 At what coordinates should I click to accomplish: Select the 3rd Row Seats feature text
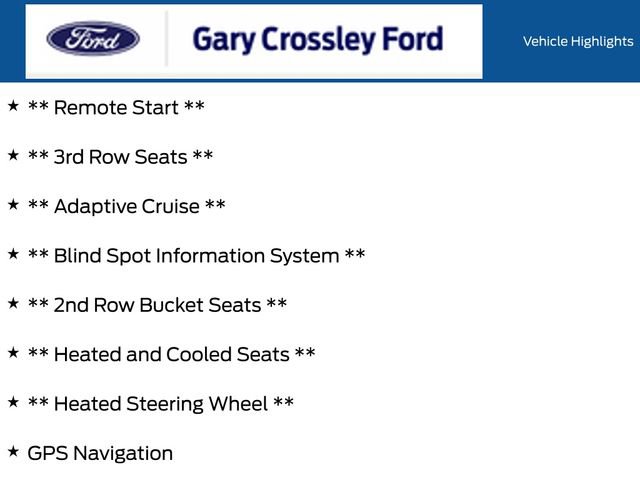tap(120, 157)
